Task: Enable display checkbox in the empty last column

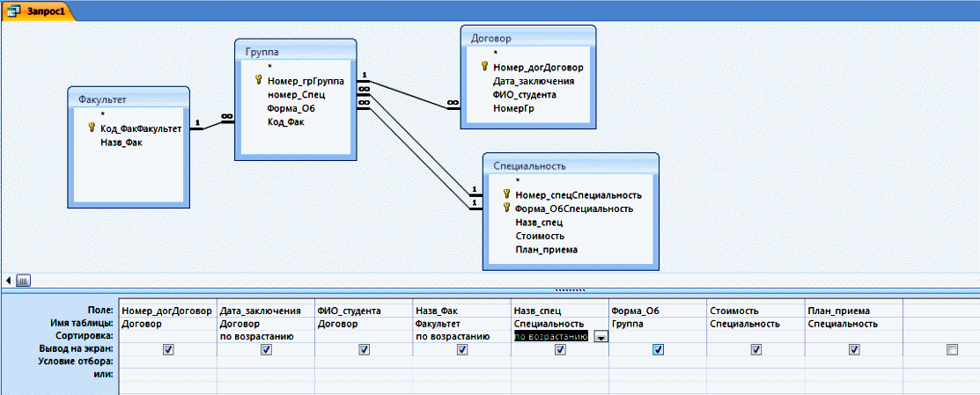Action: (x=951, y=349)
